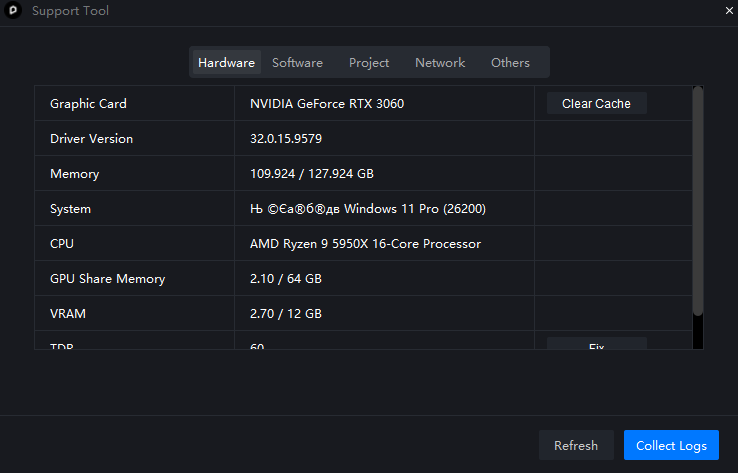Refresh the hardware information
The width and height of the screenshot is (738, 473).
click(x=576, y=445)
